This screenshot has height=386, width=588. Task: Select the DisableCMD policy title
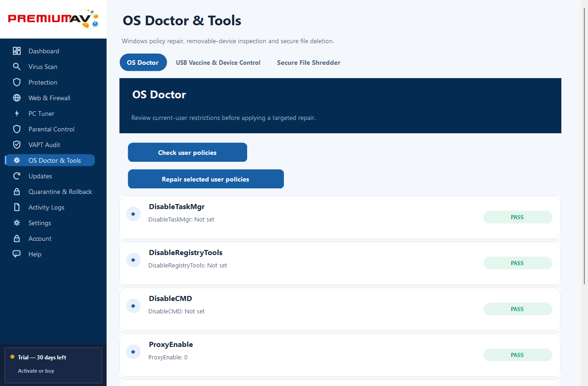tap(170, 299)
